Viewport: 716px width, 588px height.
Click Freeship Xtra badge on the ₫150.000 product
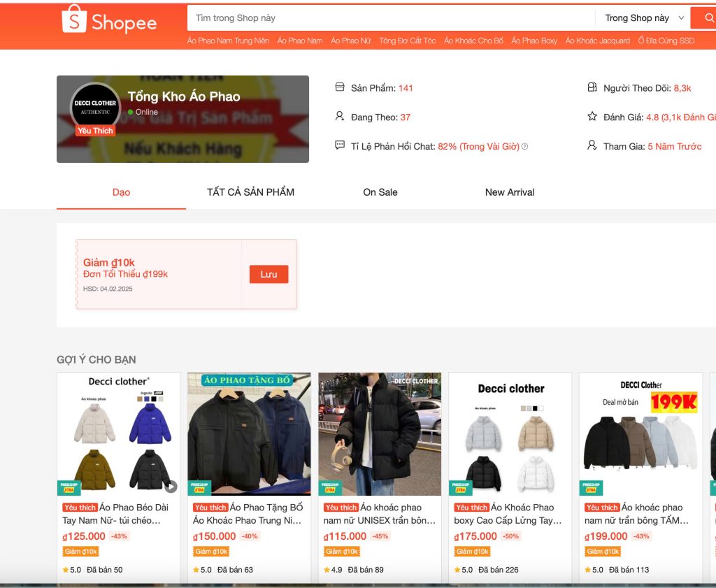pos(199,488)
